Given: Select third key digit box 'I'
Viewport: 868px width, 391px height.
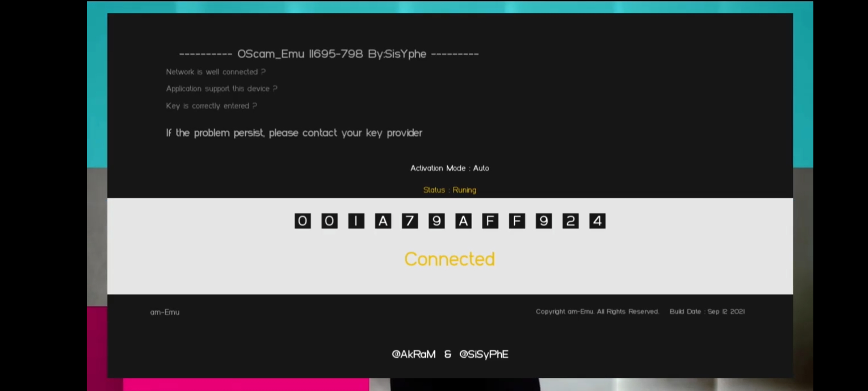Looking at the screenshot, I should (x=356, y=221).
